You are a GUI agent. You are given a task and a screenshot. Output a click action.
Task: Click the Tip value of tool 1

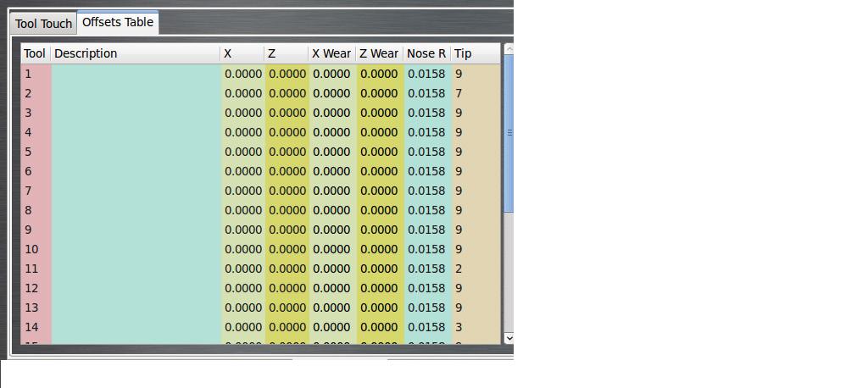[476, 74]
